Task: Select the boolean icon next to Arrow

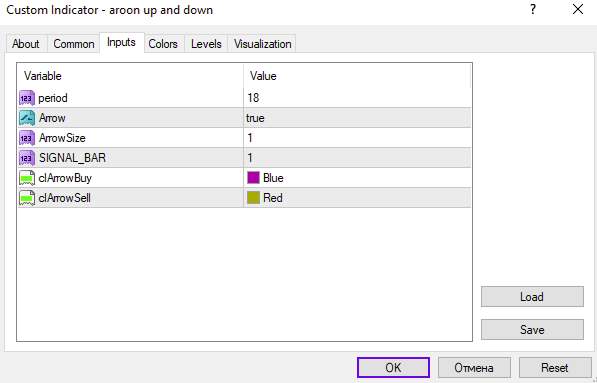Action: point(27,118)
